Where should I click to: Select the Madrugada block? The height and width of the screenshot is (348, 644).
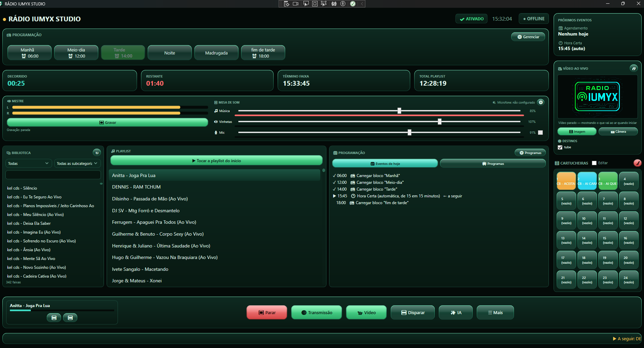(216, 52)
